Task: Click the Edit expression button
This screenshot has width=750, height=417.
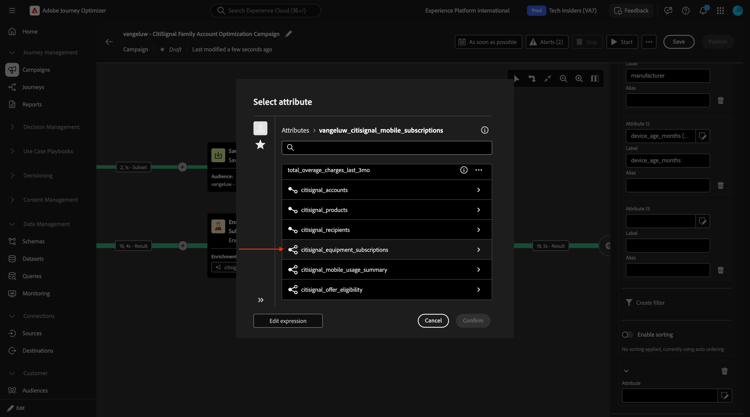Action: tap(288, 321)
